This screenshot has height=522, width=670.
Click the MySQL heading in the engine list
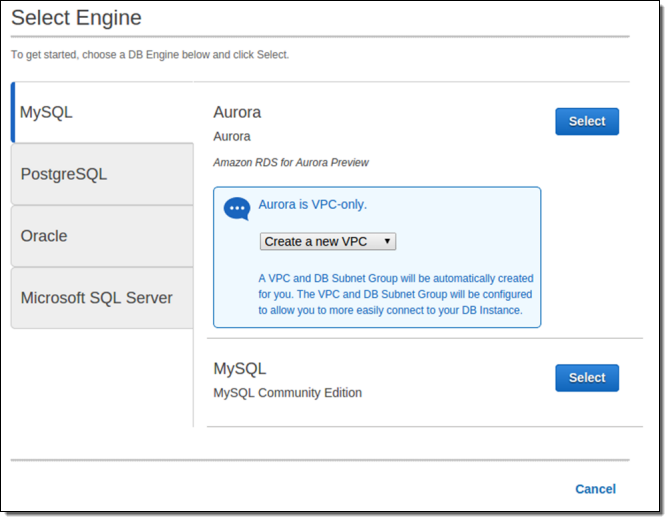(240, 369)
